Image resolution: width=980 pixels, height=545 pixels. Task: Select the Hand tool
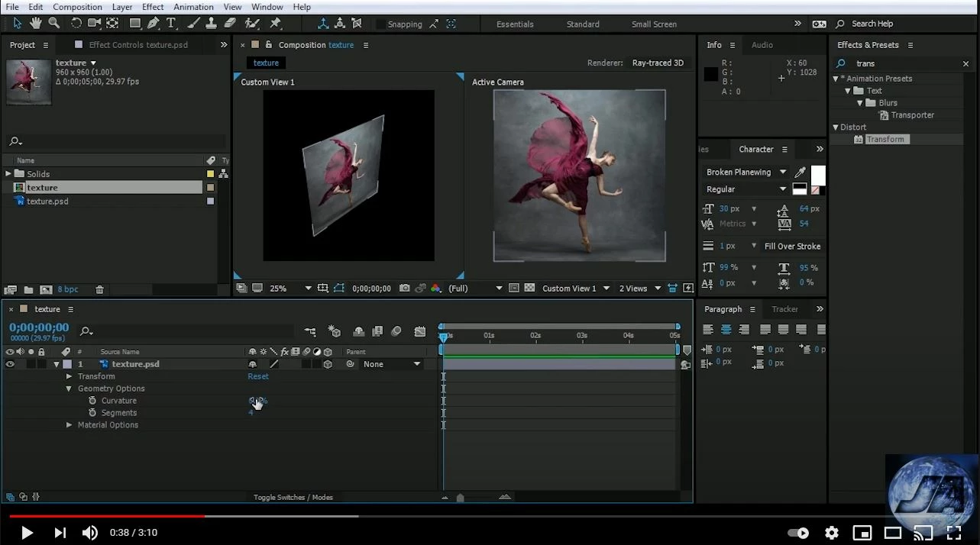click(x=35, y=24)
